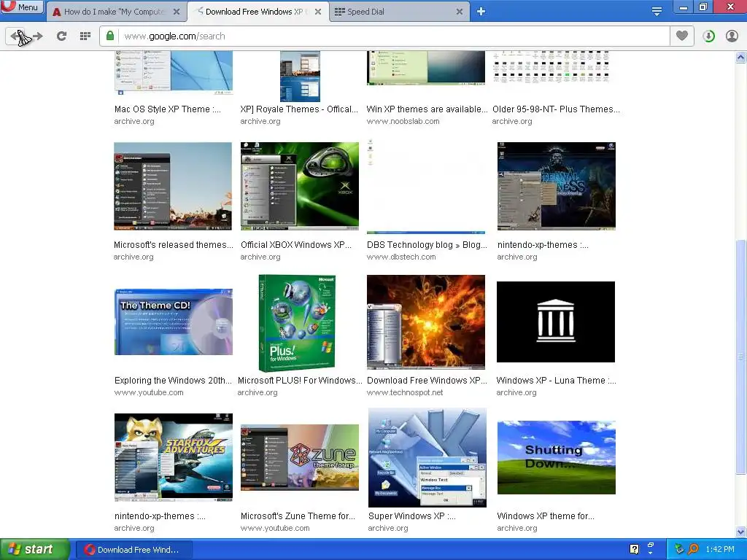747x560 pixels.
Task: Open Eternal Darkness nintendo-xp-themes thumbnail
Action: coord(557,186)
